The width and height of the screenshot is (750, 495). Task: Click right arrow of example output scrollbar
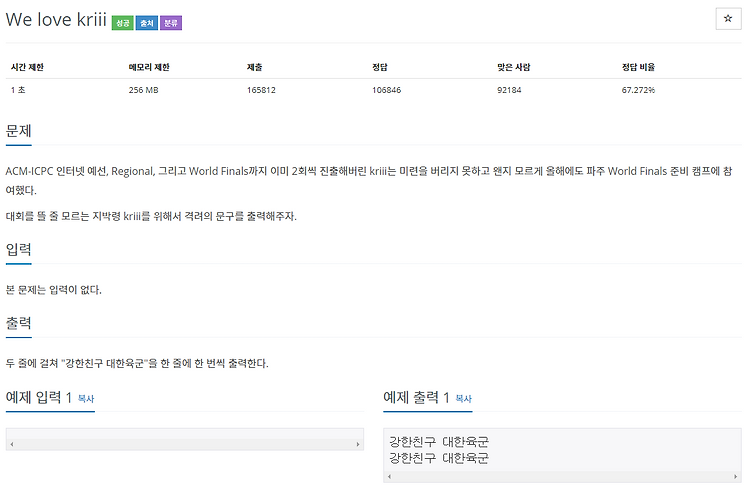[735, 476]
